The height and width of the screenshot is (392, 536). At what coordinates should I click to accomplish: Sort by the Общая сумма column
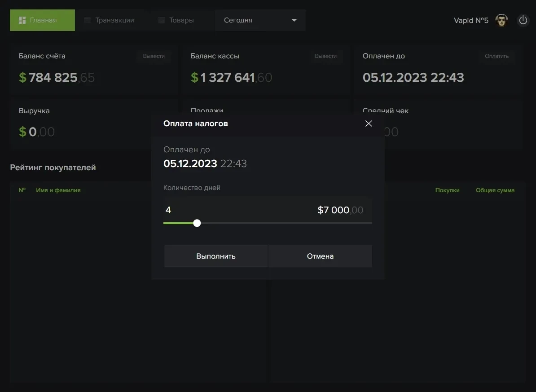click(495, 190)
